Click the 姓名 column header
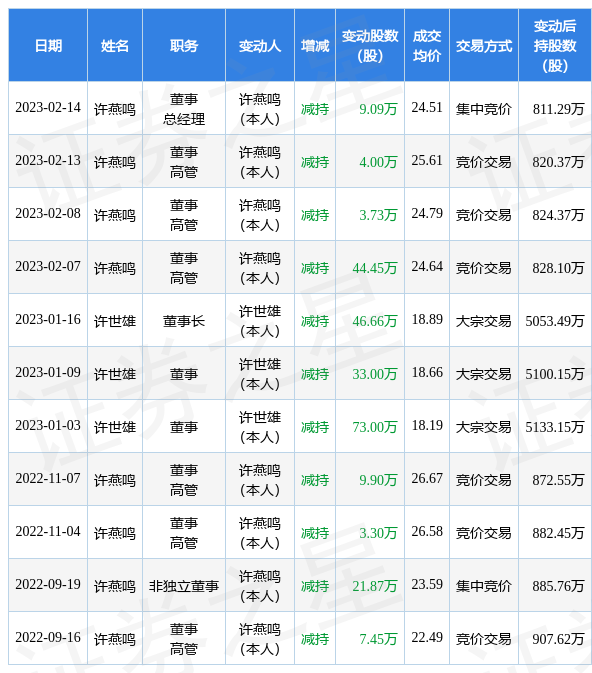 tap(115, 45)
